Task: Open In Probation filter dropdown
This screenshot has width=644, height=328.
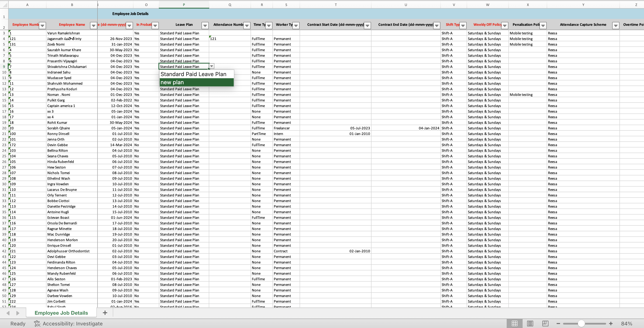Action: (x=155, y=25)
